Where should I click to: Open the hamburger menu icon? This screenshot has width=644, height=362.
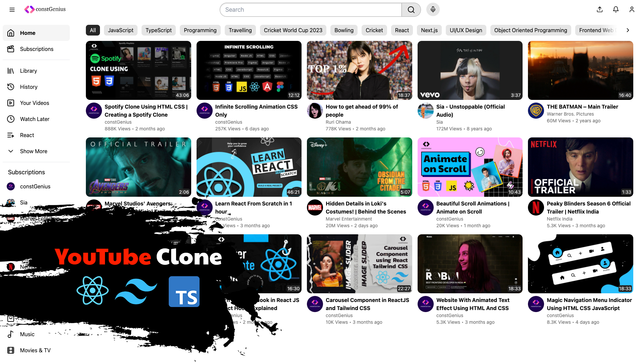tap(12, 10)
